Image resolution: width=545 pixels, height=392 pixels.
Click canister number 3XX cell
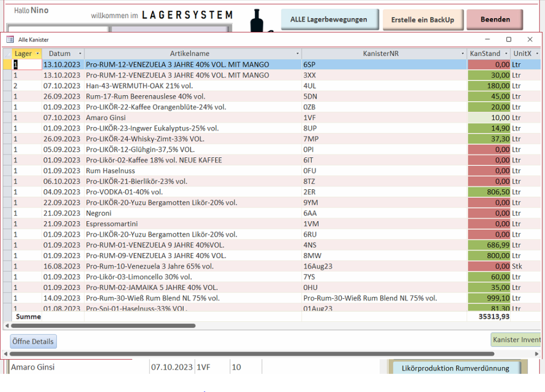coord(384,75)
